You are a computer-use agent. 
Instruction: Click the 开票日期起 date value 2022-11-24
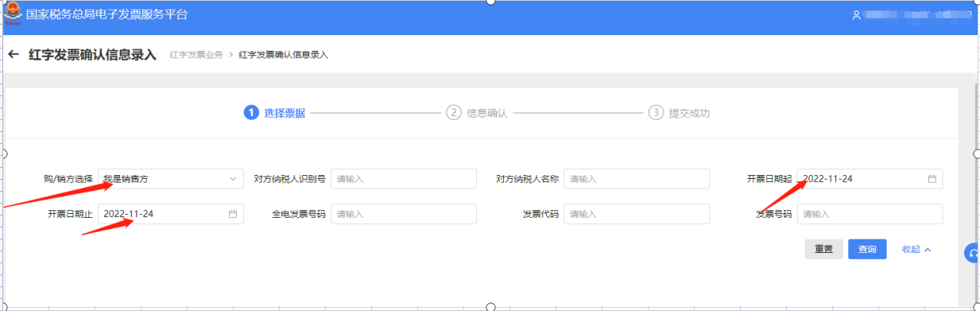[x=827, y=179]
